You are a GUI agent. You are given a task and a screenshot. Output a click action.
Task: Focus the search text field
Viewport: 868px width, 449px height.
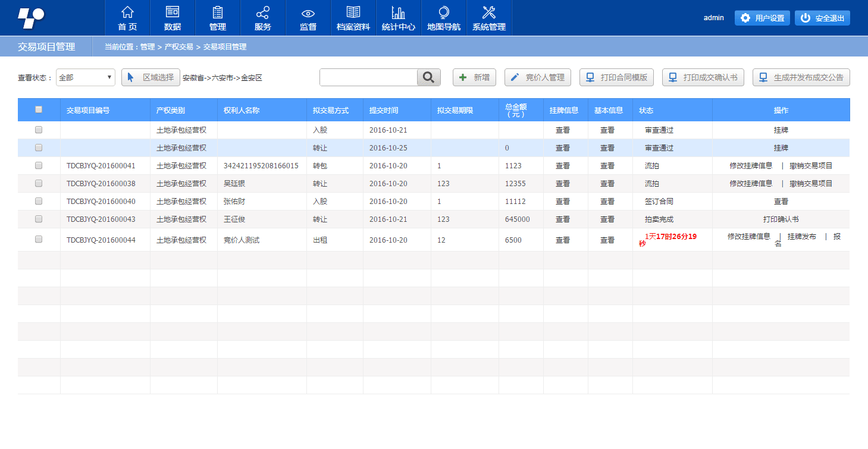[x=368, y=77]
